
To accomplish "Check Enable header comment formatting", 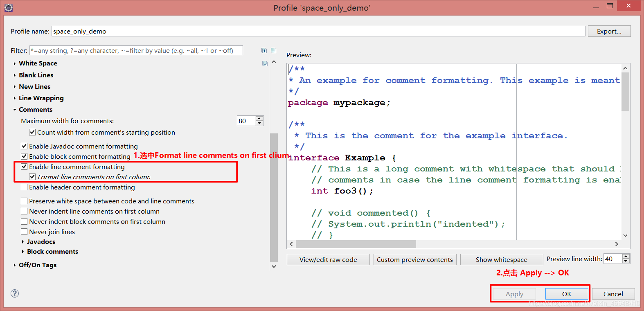I will pyautogui.click(x=24, y=187).
